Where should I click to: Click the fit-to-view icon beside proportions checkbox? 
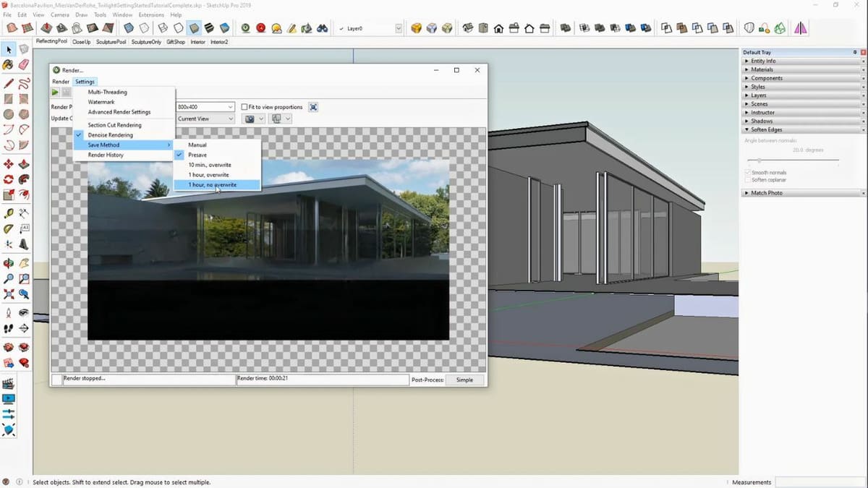tap(313, 107)
